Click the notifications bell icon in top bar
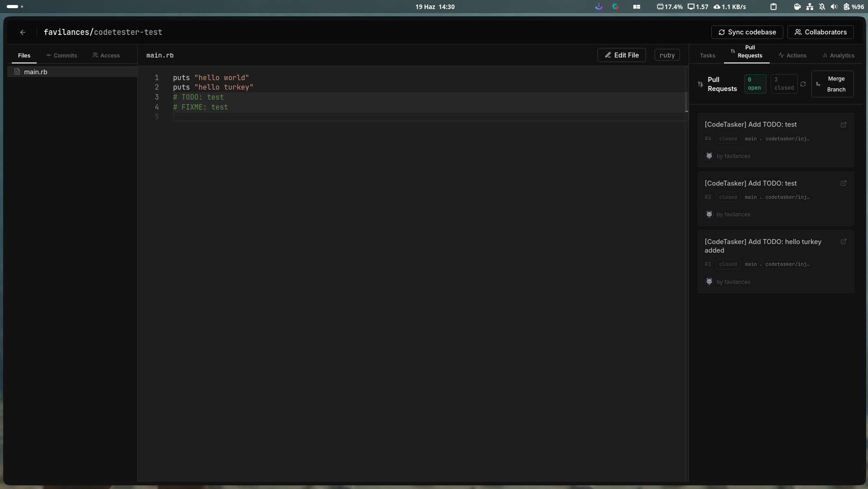 (x=822, y=7)
